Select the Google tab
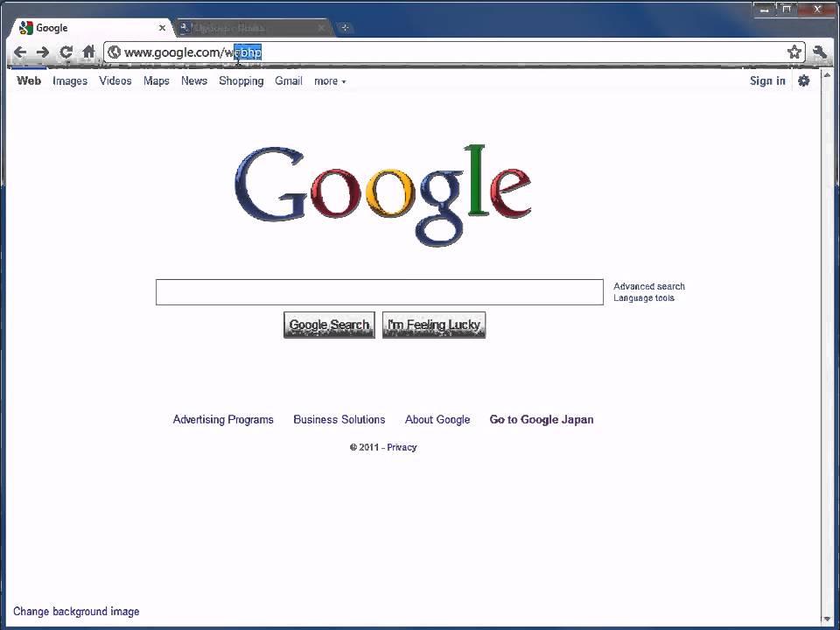Image resolution: width=840 pixels, height=630 pixels. coord(91,28)
